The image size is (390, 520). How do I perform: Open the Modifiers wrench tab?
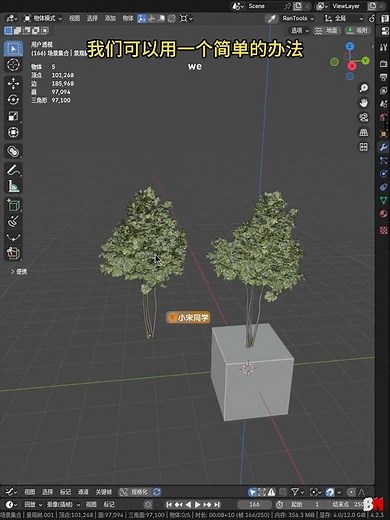(x=383, y=147)
